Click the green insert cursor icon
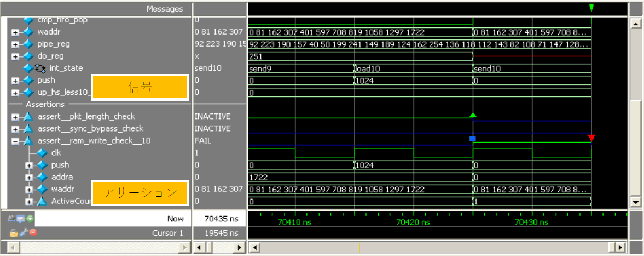 (31, 219)
